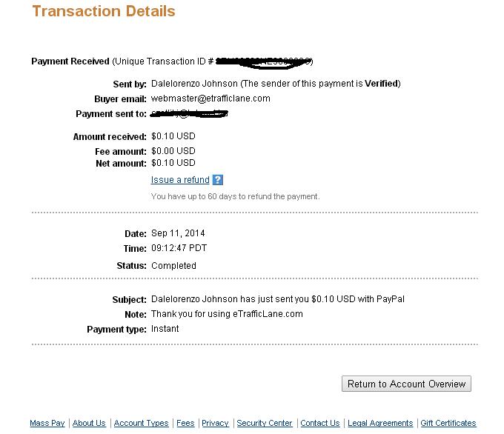Click the Transaction Details heading

coord(104,11)
